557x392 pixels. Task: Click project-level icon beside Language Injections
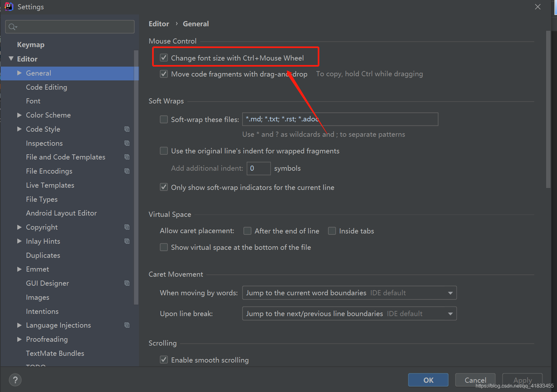pyautogui.click(x=127, y=325)
